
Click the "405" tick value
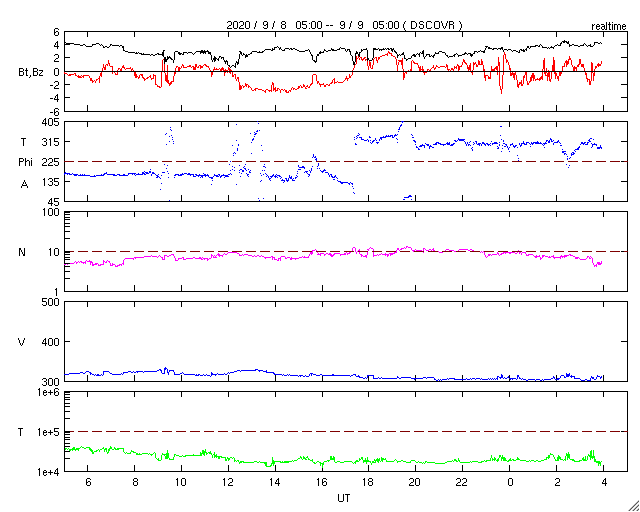click(x=51, y=122)
